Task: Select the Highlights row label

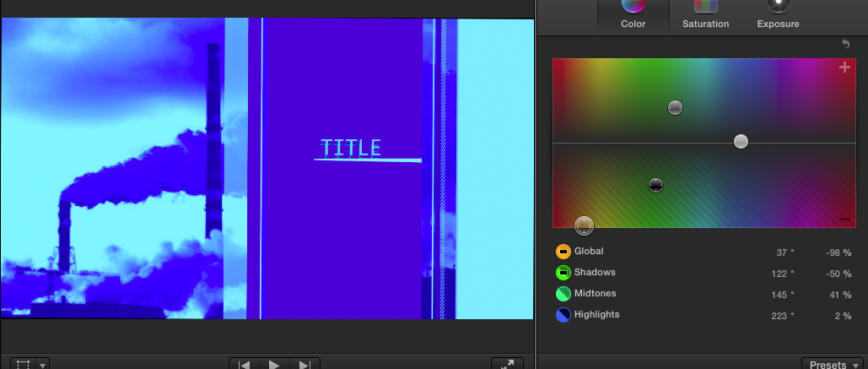Action: [x=596, y=314]
